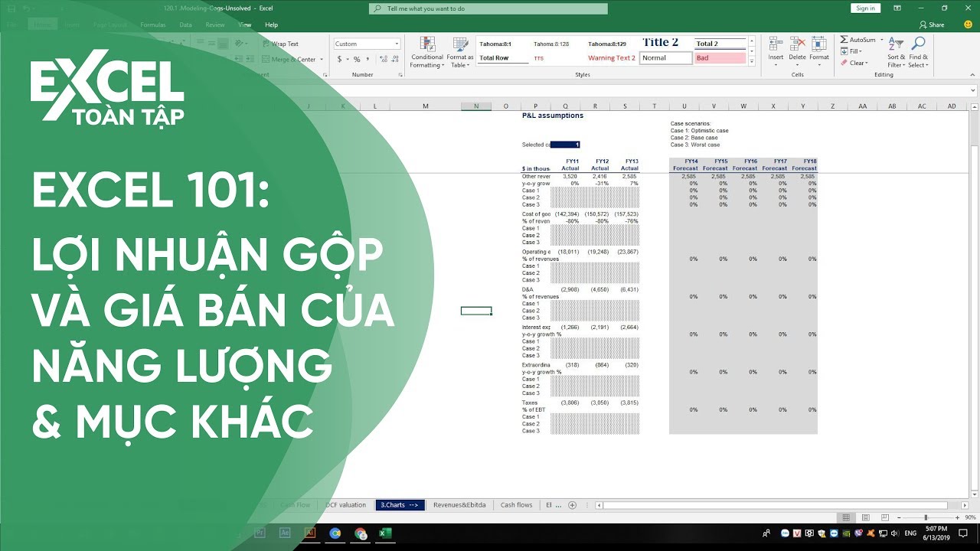Open Find & Select menu
This screenshot has height=551, width=980.
coord(919,52)
